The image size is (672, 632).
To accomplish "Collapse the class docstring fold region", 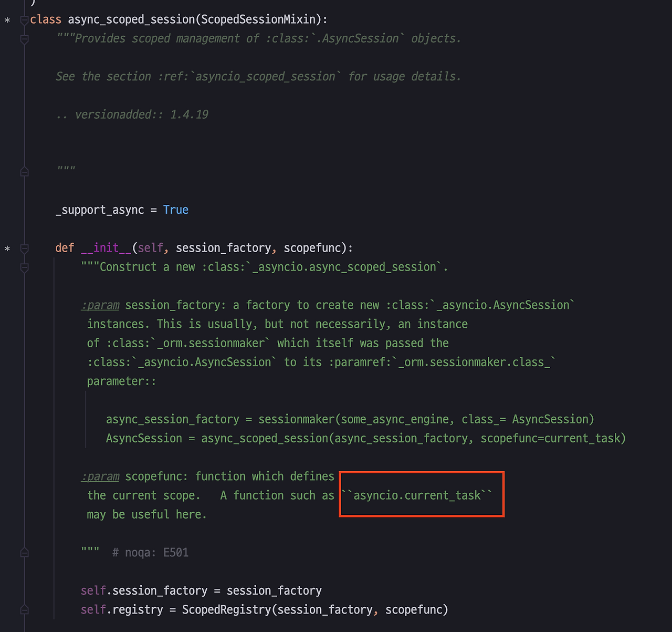I will click(24, 38).
